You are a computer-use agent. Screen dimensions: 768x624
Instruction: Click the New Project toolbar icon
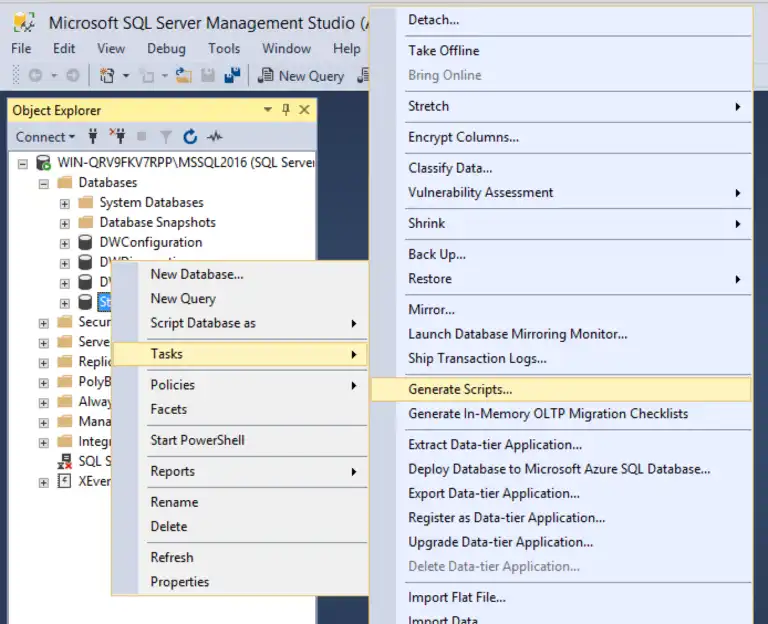(x=108, y=76)
